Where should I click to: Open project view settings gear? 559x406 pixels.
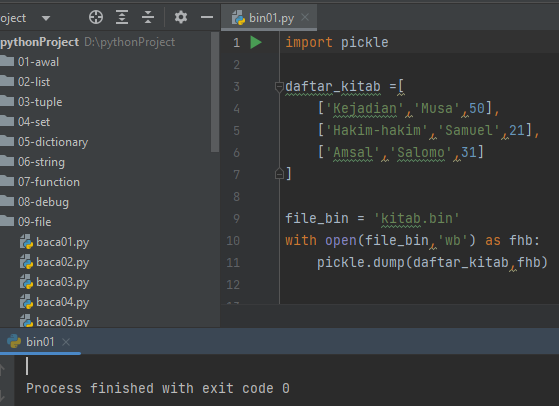pos(181,17)
